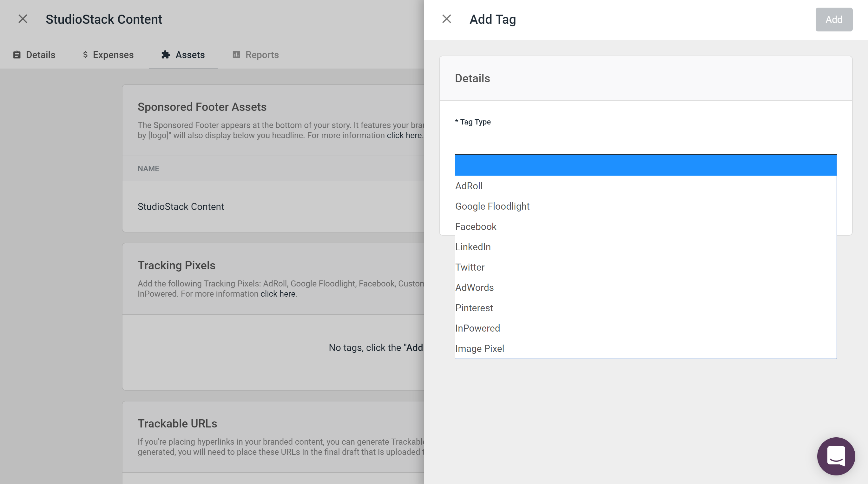Viewport: 868px width, 484px height.
Task: Click the 'click here' link for Sponsored Footer
Action: pyautogui.click(x=404, y=135)
